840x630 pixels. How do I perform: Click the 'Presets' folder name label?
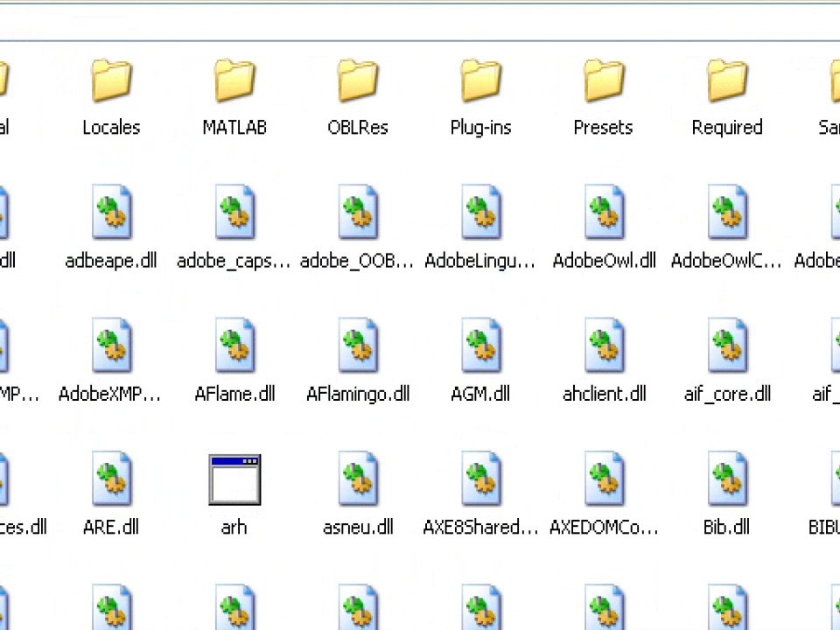(603, 128)
